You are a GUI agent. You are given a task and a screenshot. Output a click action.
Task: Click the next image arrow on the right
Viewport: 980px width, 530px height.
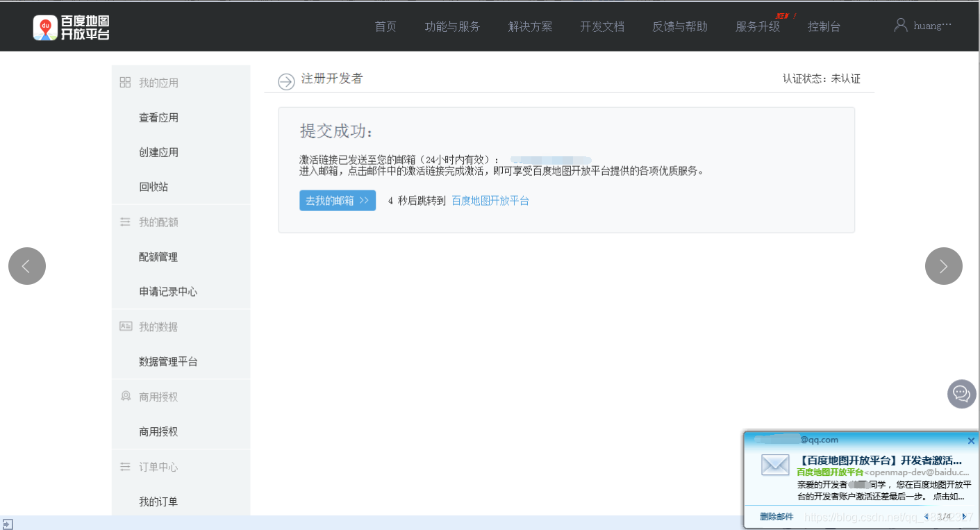tap(944, 266)
